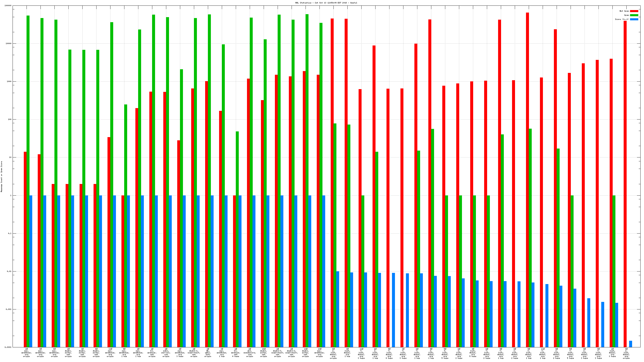Click the blue Score (0..1) legend swatch
Image resolution: width=644 pixels, height=362 pixels.
(634, 19)
